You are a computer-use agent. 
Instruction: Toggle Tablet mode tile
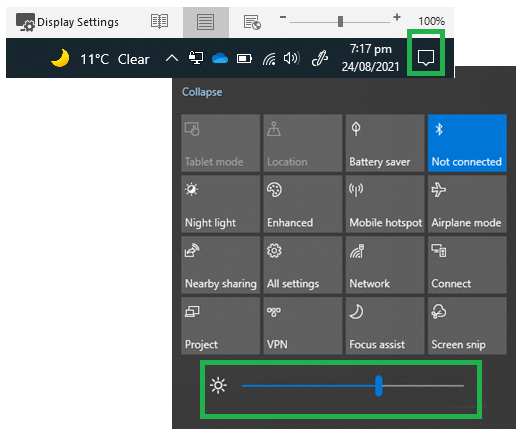point(220,143)
